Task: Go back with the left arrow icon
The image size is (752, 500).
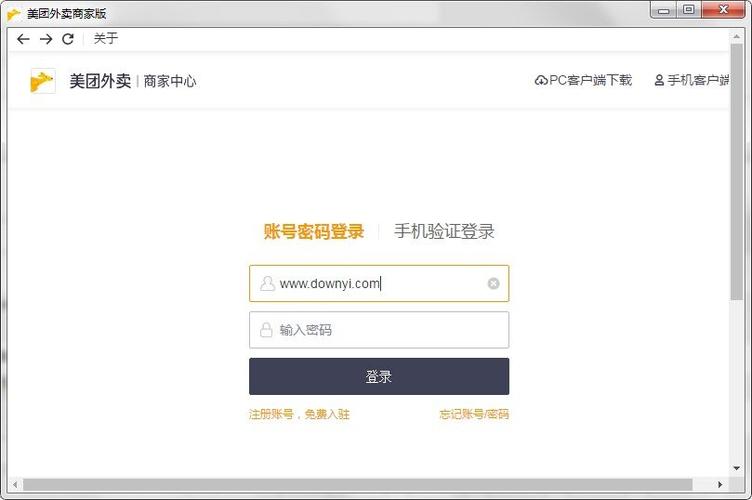Action: point(23,39)
